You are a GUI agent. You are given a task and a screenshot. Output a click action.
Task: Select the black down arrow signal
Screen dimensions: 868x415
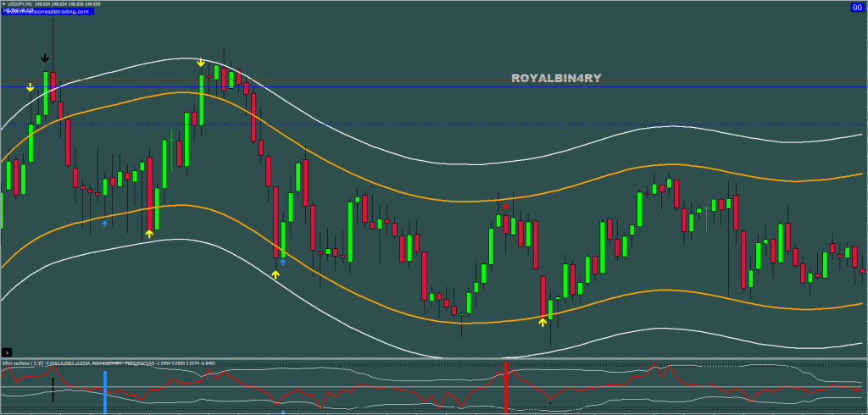click(x=45, y=58)
